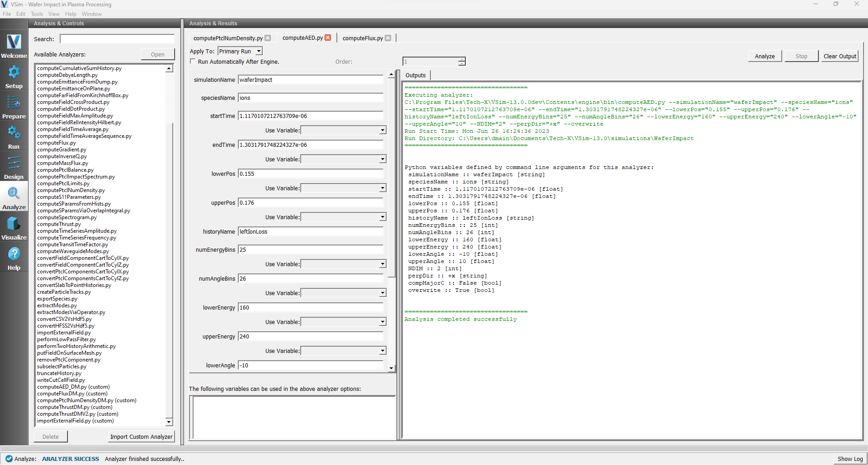Open Use Variable dropdown under endTime
This screenshot has height=465, width=868.
pos(344,159)
